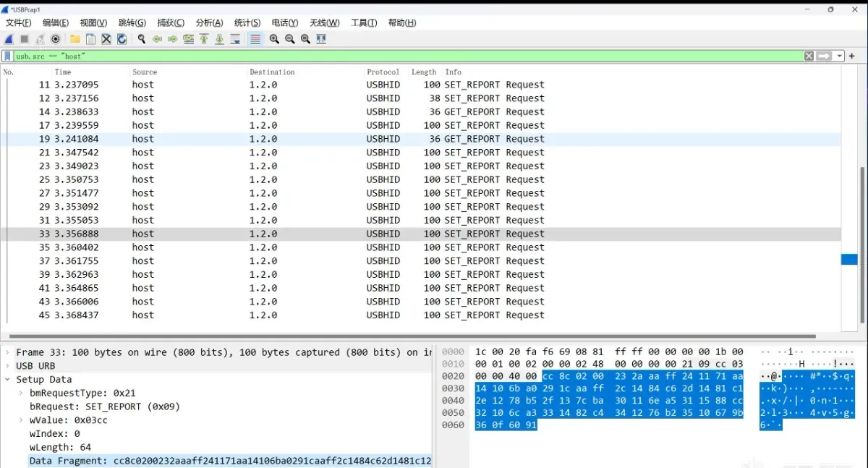Open capture options dialog icon

coord(55,39)
